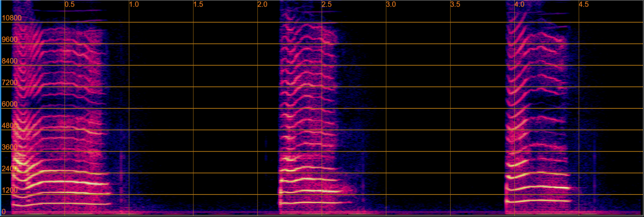Click the 3.0 time axis label
Image resolution: width=644 pixels, height=217 pixels.
391,5
